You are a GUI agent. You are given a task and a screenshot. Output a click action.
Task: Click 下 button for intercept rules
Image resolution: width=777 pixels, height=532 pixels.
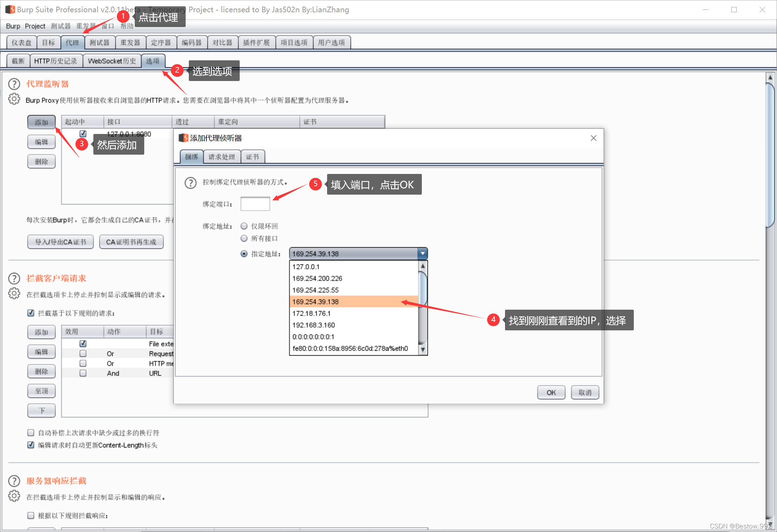41,410
